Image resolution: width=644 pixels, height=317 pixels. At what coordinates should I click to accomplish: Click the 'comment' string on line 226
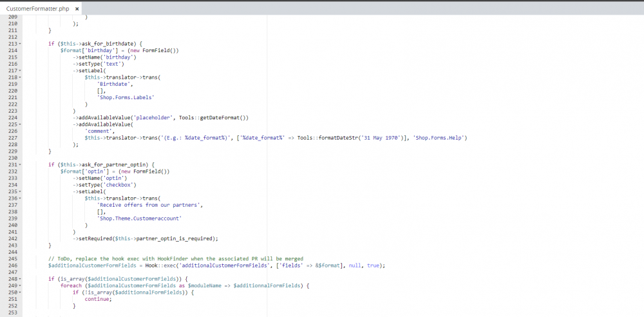coord(99,131)
